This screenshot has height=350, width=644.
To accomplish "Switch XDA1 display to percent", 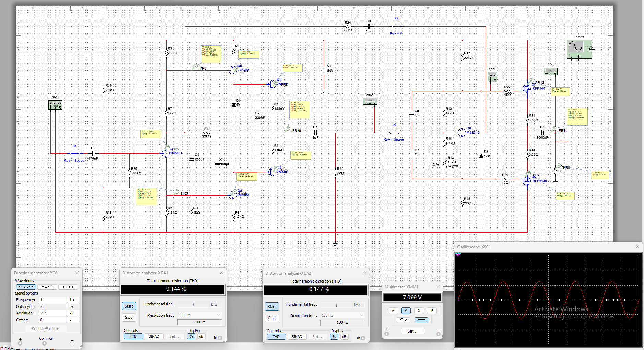I will (191, 336).
